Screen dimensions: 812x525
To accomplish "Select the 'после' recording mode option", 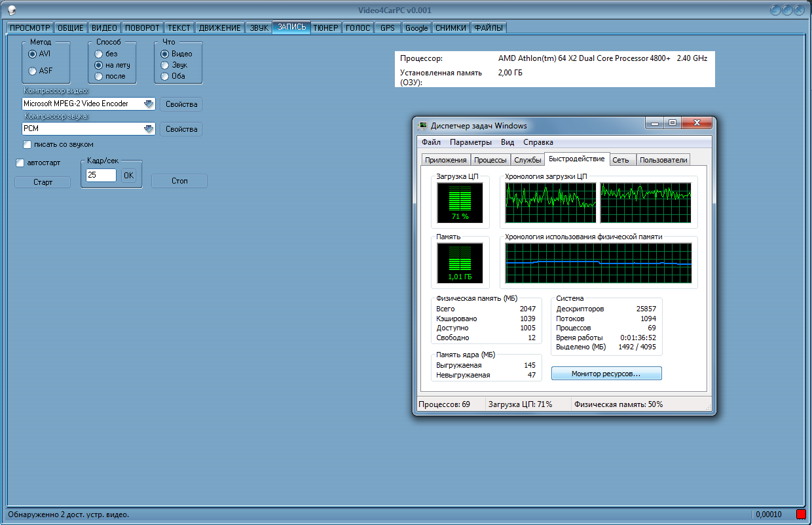I will (99, 76).
